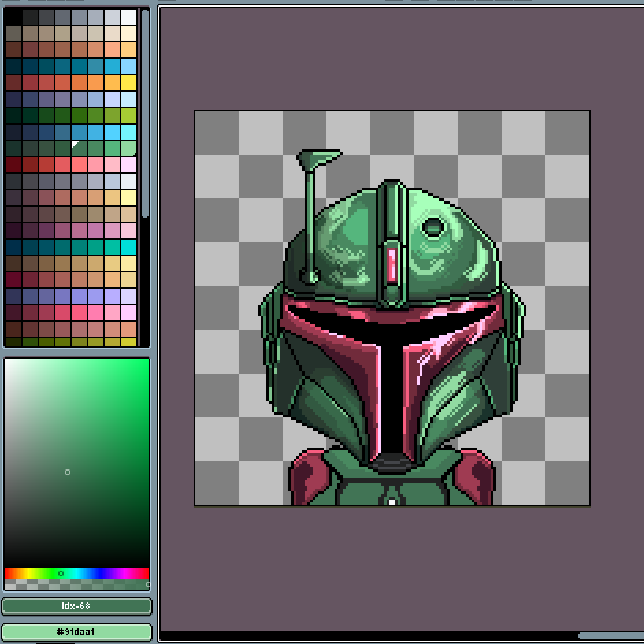Select the peach-yellow swatch ending the brown row
644x644 pixels.
click(129, 50)
